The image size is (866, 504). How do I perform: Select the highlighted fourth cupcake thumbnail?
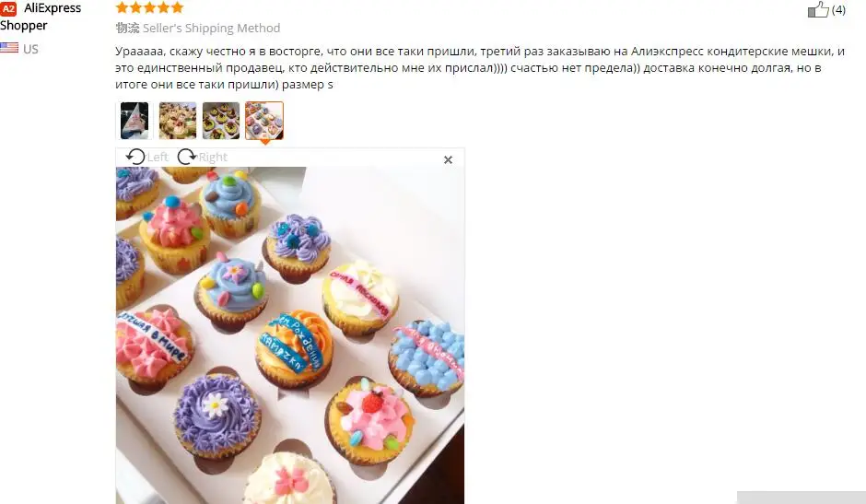[264, 121]
